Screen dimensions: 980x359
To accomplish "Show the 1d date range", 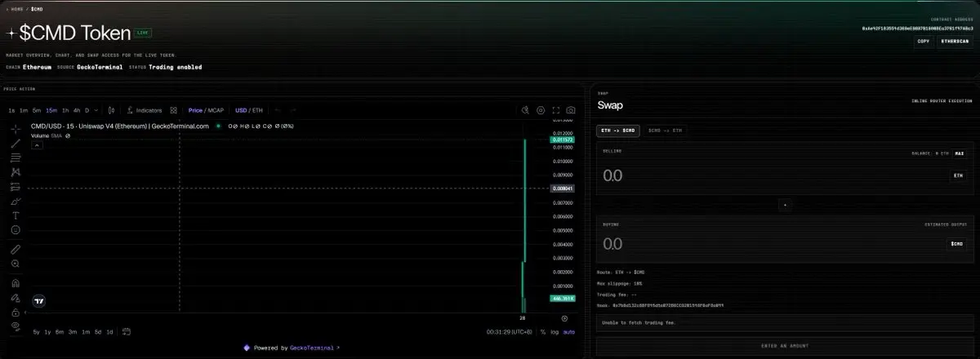I will click(110, 332).
